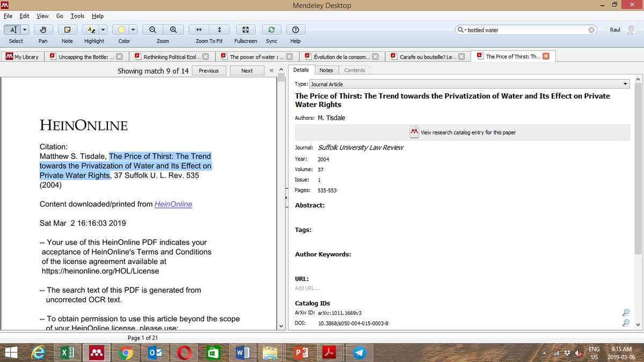Image resolution: width=644 pixels, height=362 pixels.
Task: Open Telegram from the taskbar
Action: pyautogui.click(x=360, y=352)
